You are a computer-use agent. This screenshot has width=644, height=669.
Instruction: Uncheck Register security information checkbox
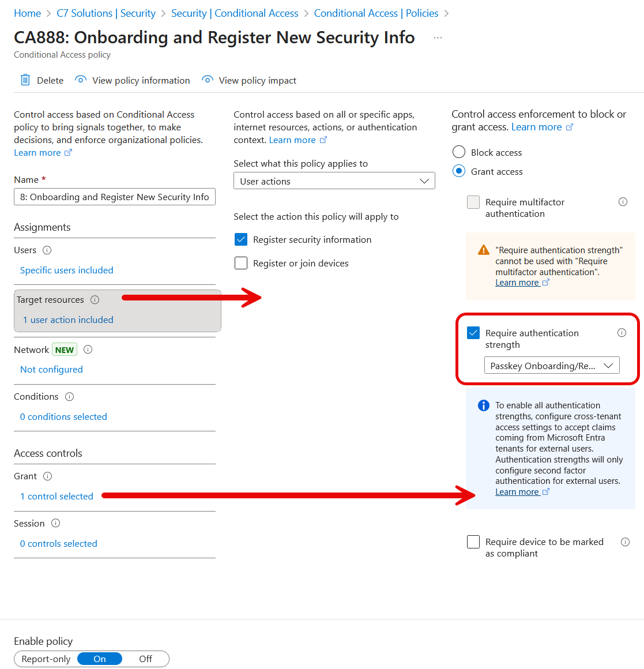(241, 240)
